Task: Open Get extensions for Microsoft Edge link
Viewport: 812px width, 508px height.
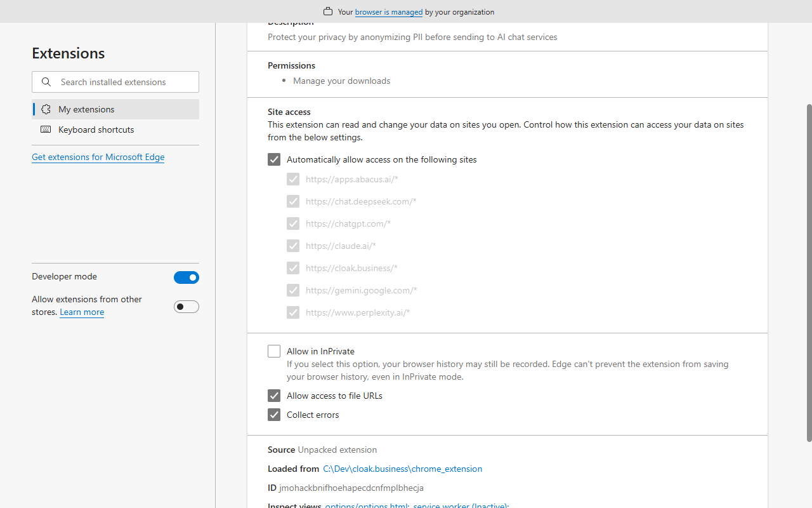Action: pyautogui.click(x=98, y=157)
